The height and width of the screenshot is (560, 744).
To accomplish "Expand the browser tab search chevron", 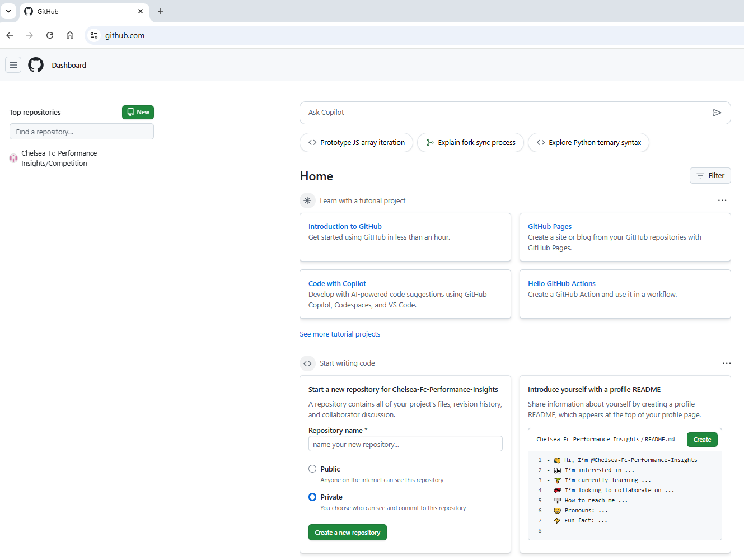I will (x=8, y=11).
